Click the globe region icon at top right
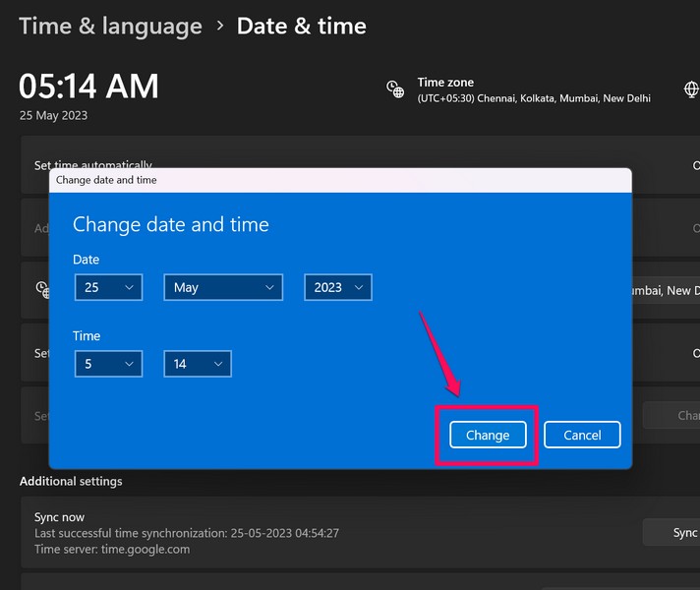The height and width of the screenshot is (590, 700). click(692, 90)
